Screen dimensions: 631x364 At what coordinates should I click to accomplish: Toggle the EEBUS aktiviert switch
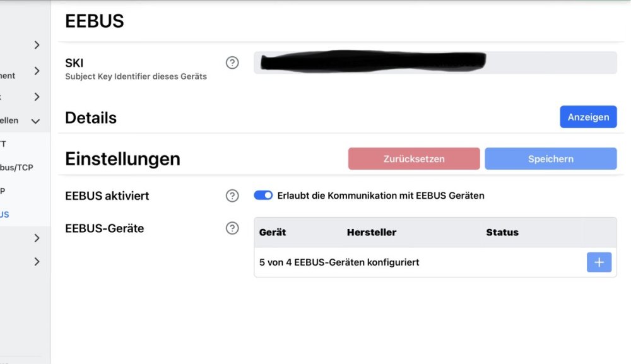pos(263,196)
